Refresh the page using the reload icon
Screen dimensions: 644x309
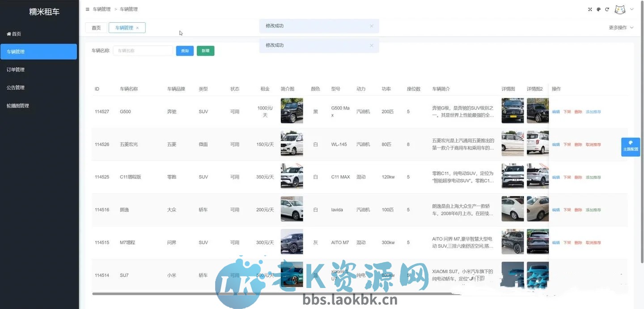coord(607,9)
